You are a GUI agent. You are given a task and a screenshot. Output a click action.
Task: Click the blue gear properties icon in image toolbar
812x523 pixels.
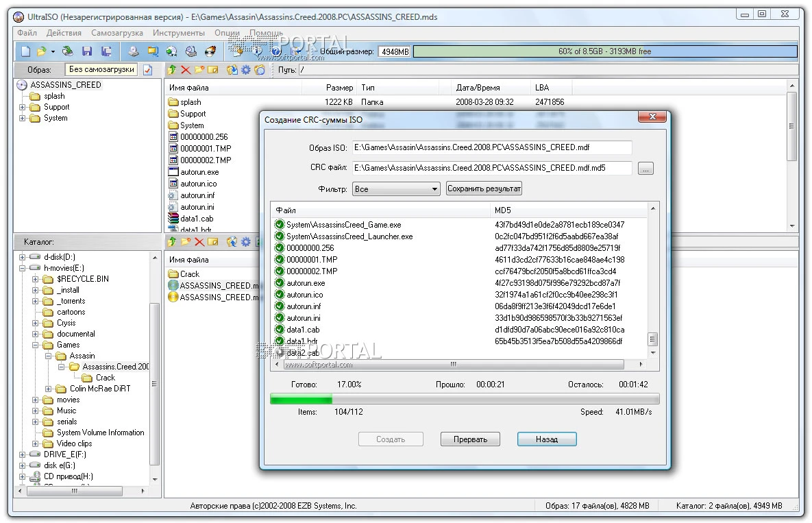point(245,70)
